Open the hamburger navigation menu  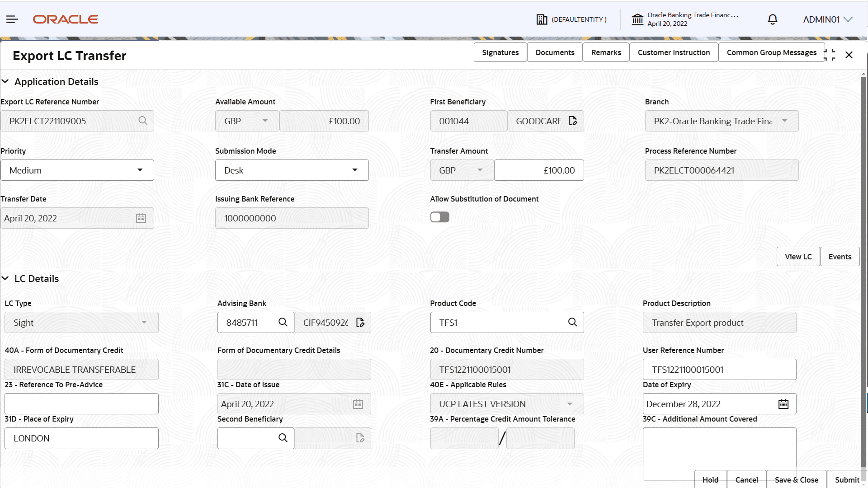[12, 19]
